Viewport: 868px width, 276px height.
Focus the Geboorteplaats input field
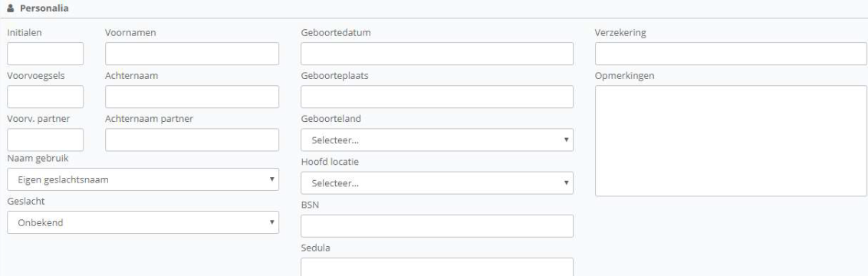click(437, 97)
